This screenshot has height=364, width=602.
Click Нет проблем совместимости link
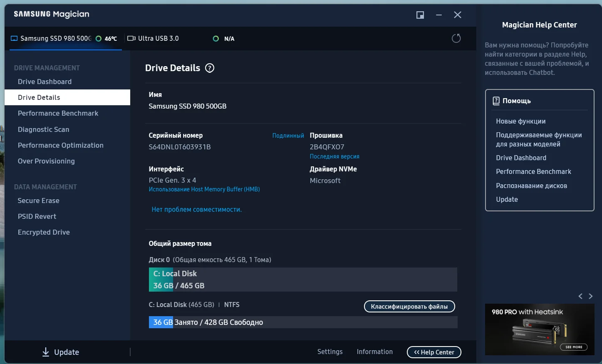tap(196, 209)
